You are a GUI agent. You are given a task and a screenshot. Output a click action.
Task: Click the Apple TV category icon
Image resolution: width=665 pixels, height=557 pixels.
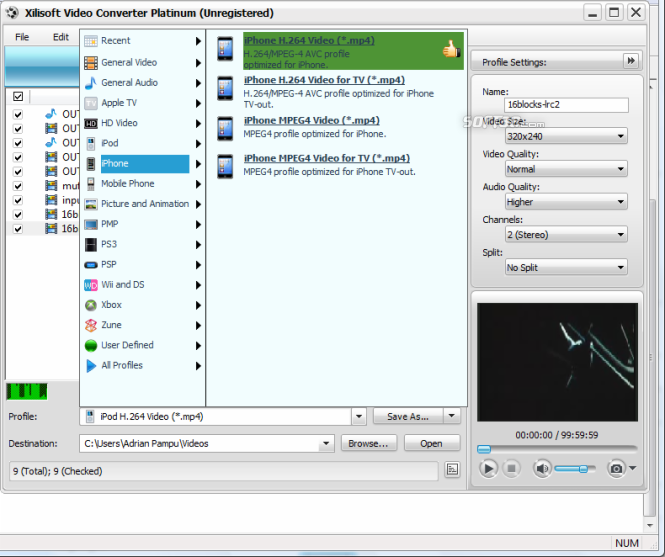(x=91, y=103)
